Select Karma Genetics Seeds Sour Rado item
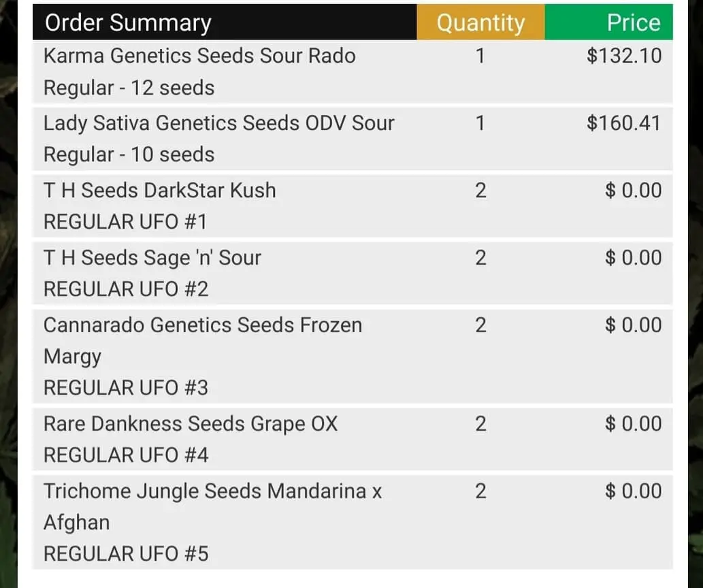The height and width of the screenshot is (588, 703). (x=199, y=55)
